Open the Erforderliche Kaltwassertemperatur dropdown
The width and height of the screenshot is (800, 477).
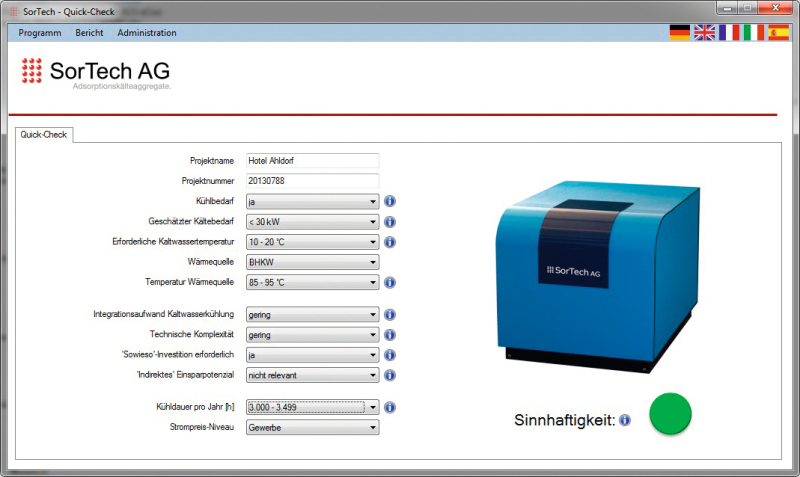coord(312,242)
